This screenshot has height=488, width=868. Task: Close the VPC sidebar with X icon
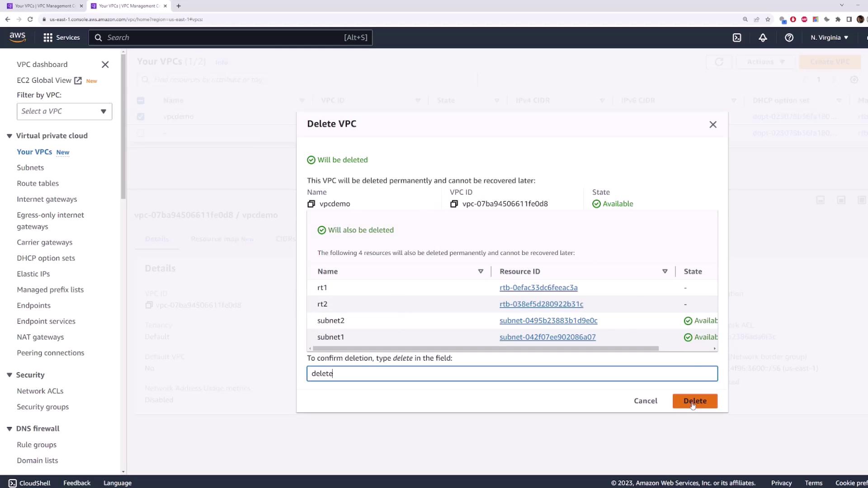(105, 65)
